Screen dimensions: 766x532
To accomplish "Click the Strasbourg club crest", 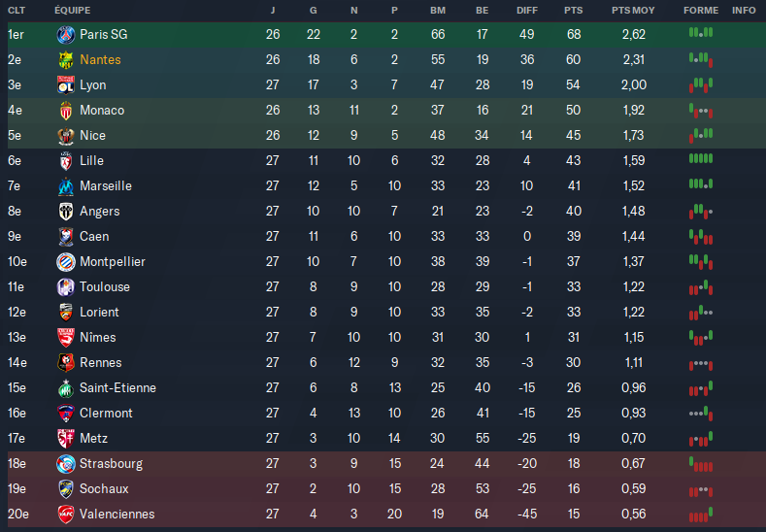I will pos(65,464).
